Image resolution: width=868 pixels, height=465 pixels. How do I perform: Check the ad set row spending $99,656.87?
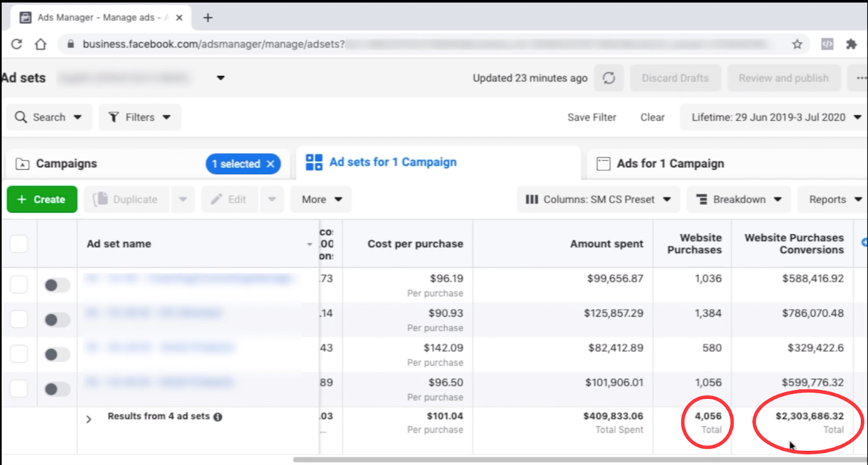(19, 284)
